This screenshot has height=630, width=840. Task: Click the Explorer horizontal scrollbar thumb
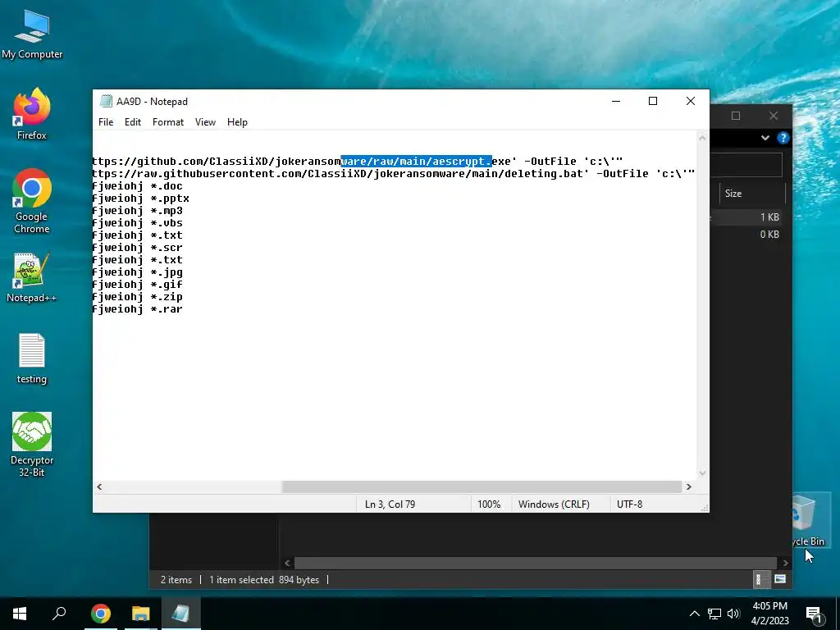coord(536,563)
